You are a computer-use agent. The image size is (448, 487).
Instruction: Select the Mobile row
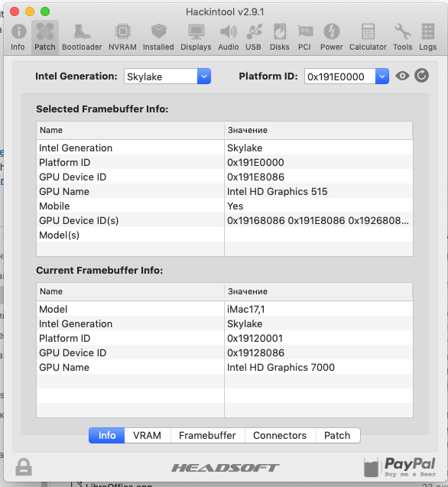225,206
